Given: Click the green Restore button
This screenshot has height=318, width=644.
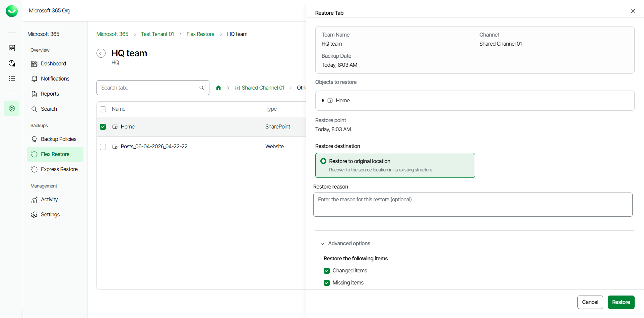Looking at the screenshot, I should (621, 302).
